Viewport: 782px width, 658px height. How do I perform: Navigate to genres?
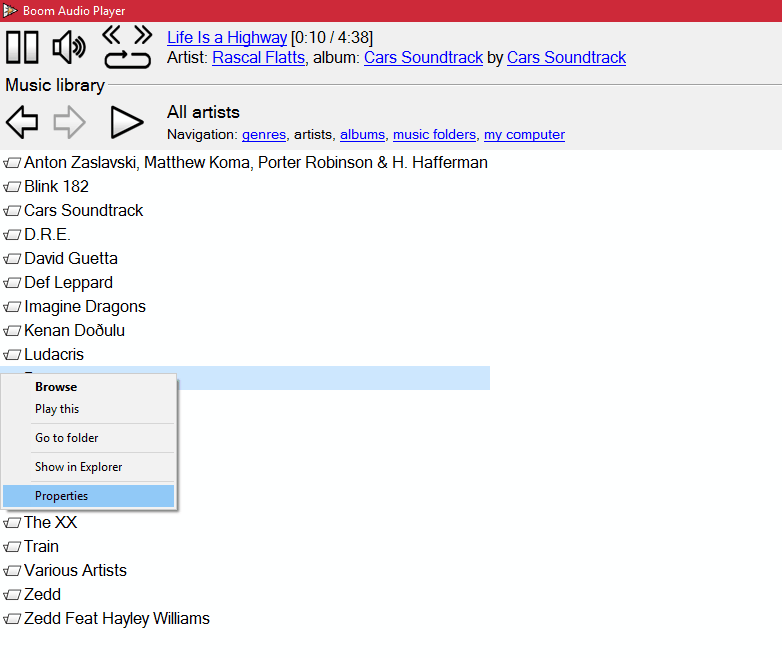click(264, 135)
